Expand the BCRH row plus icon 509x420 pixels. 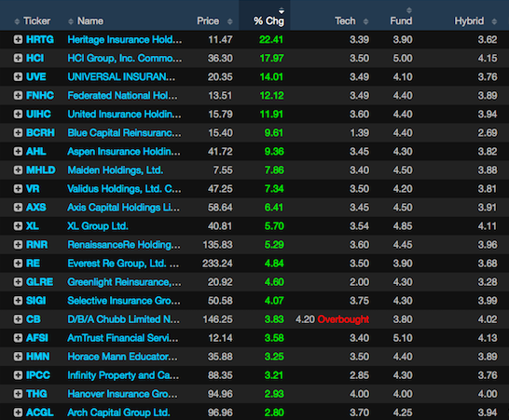18,132
